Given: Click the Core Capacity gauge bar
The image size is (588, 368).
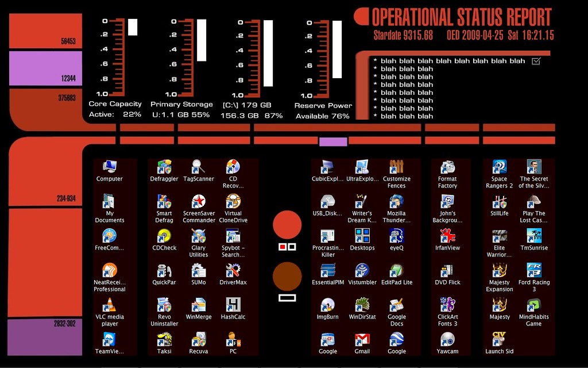Looking at the screenshot, I should (133, 27).
